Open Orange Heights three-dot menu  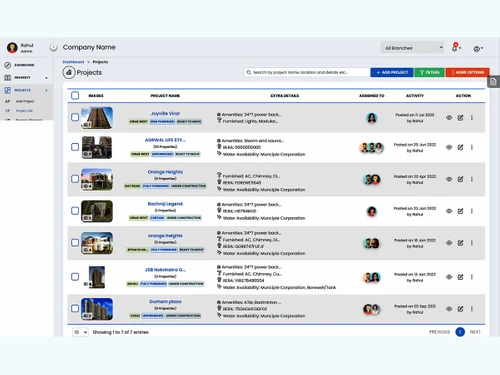(472, 179)
